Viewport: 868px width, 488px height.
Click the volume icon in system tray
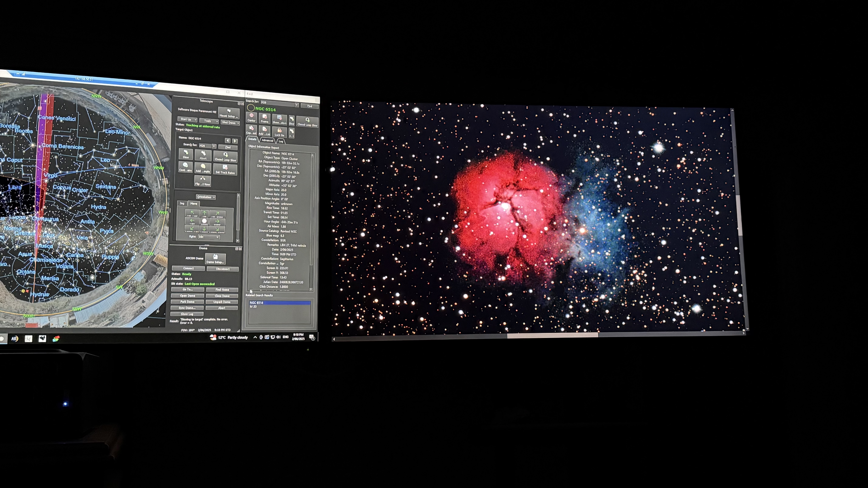pyautogui.click(x=278, y=337)
